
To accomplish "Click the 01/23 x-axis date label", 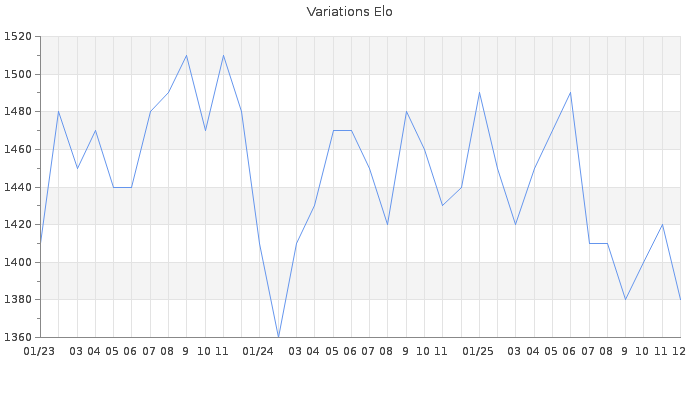I will coord(40,351).
